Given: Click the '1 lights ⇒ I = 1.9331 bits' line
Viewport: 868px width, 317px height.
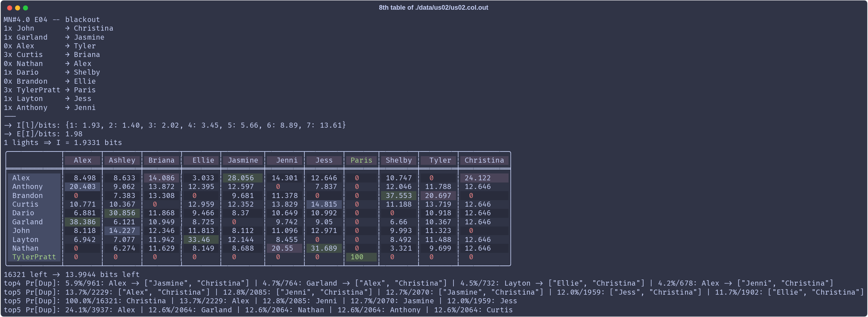Looking at the screenshot, I should [63, 142].
